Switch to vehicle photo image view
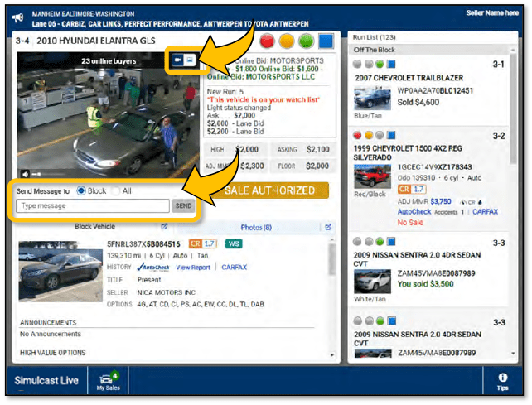532x405 pixels. tap(190, 60)
